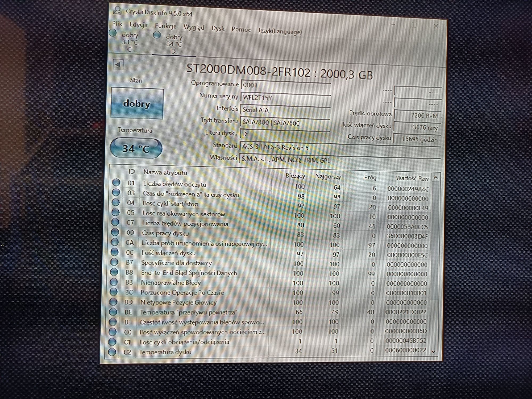Click the Interfejs field Serial ATA
The height and width of the screenshot is (399, 532).
pos(285,110)
